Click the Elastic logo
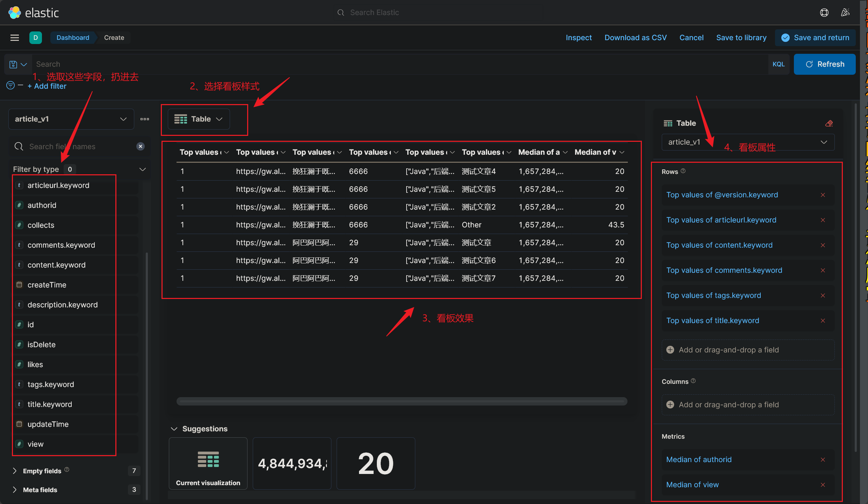This screenshot has width=868, height=504. (x=33, y=13)
